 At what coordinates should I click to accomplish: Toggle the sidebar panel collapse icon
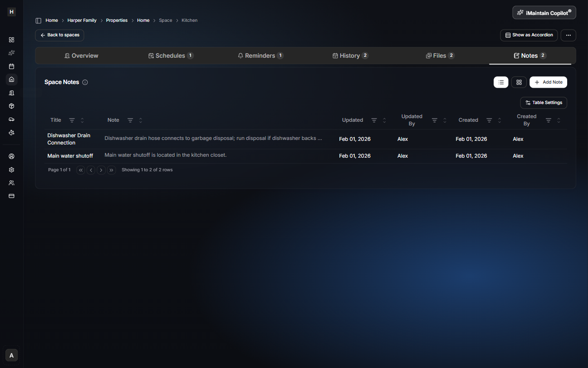(39, 20)
